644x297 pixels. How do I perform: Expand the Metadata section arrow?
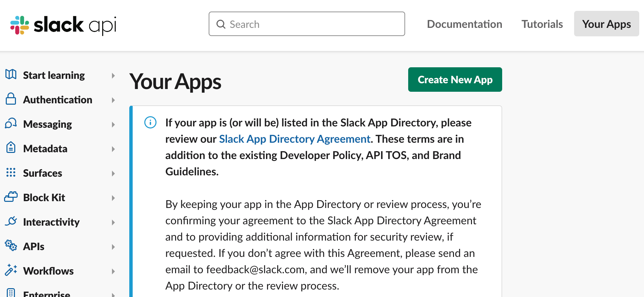(x=113, y=149)
